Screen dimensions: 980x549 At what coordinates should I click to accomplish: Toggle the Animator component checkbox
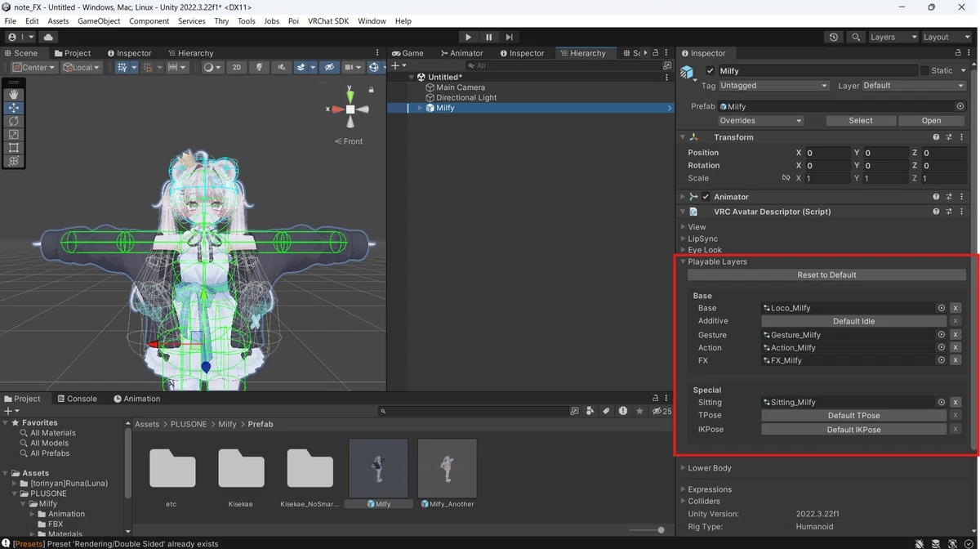click(x=706, y=197)
